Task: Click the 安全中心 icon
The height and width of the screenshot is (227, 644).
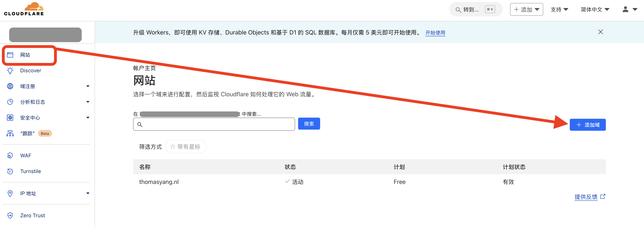Action: pyautogui.click(x=10, y=118)
